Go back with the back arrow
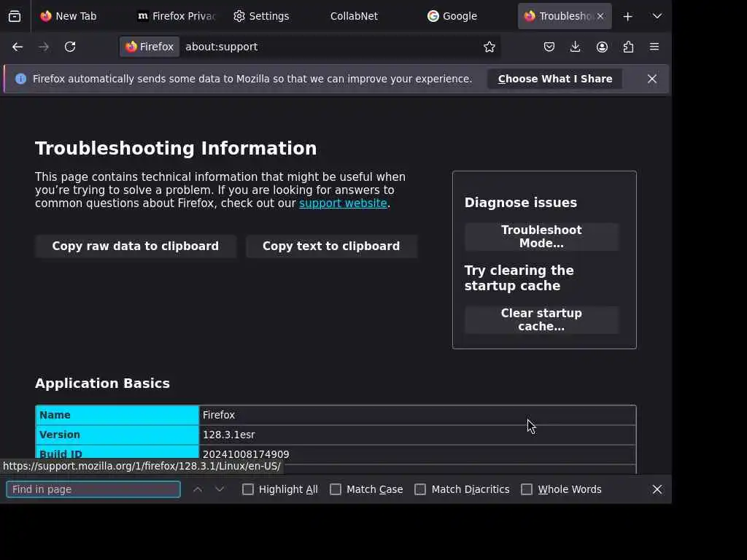Screen dimensions: 747x560 pyautogui.click(x=18, y=47)
